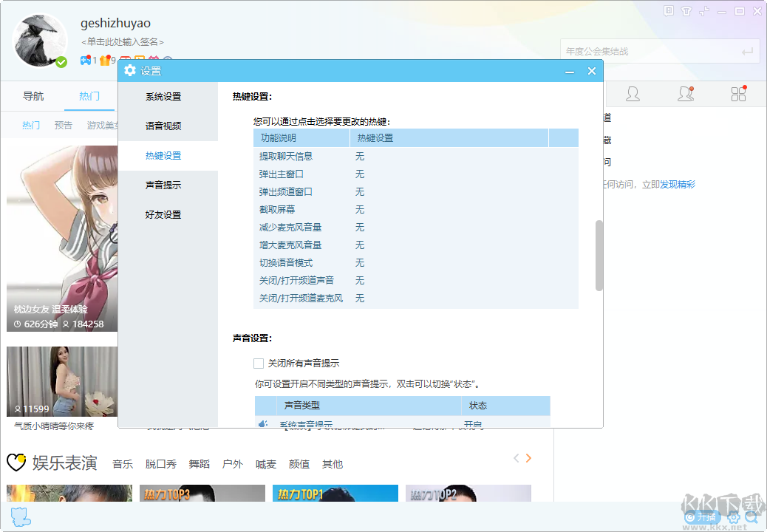Select the 导航 tab
Viewport: 767px width, 532px height.
[33, 96]
